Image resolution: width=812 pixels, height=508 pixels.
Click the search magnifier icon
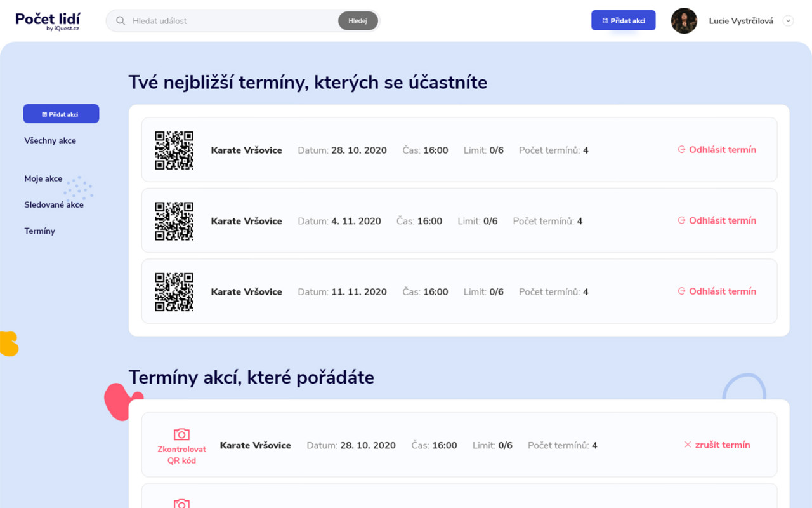point(121,21)
